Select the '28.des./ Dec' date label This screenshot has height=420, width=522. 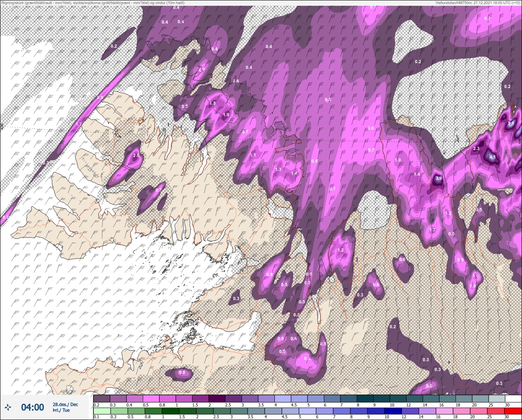(x=65, y=404)
